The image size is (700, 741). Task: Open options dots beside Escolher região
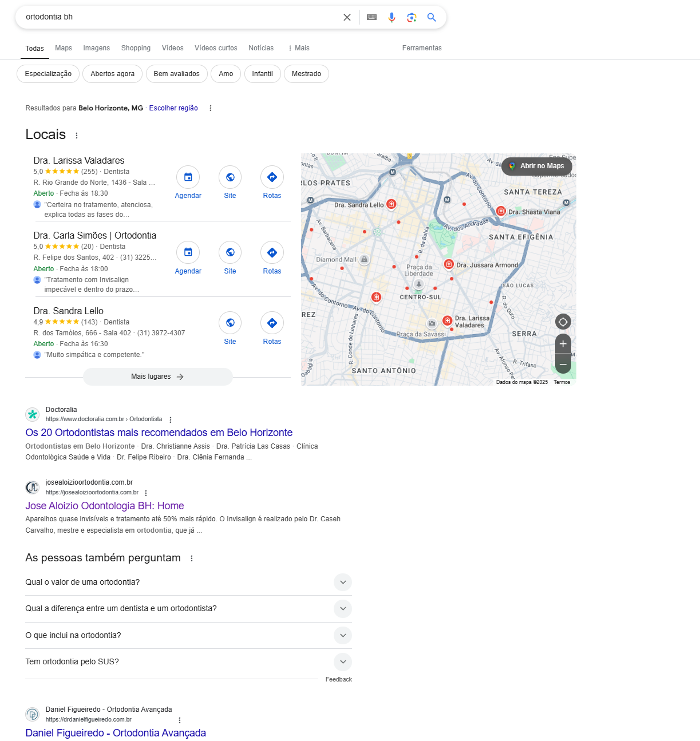pyautogui.click(x=211, y=108)
